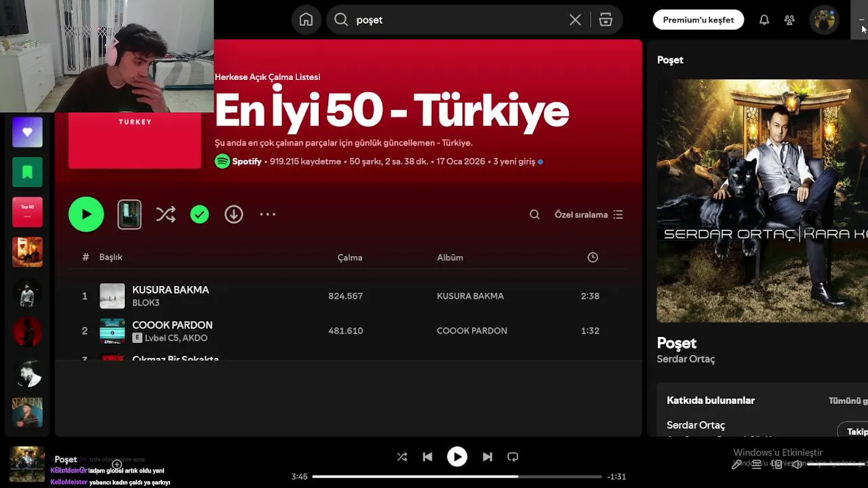Open the Serdar Ortaç artist link under Poşet

pyautogui.click(x=686, y=359)
